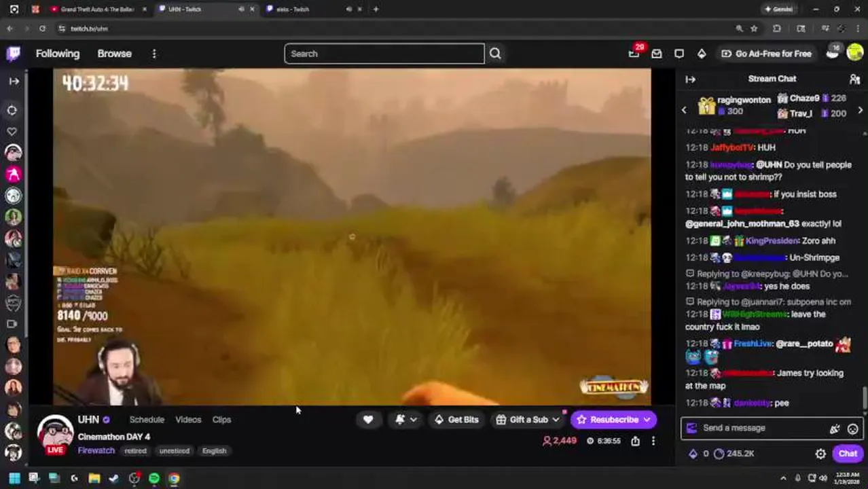The height and width of the screenshot is (489, 868).
Task: Click the UHN channel avatar
Action: [55, 433]
